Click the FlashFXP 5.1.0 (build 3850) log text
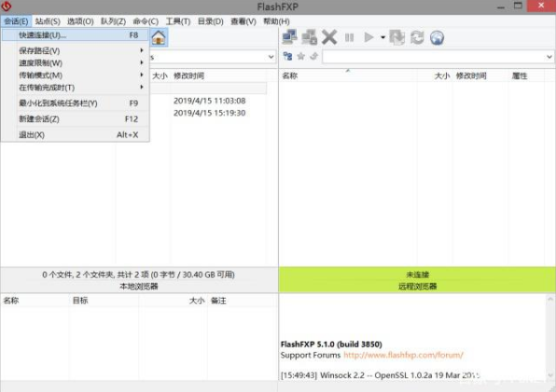This screenshot has width=556, height=392. 331,344
